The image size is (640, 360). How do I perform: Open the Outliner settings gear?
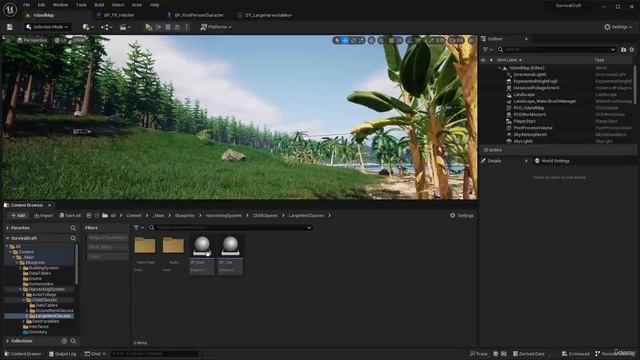[632, 50]
